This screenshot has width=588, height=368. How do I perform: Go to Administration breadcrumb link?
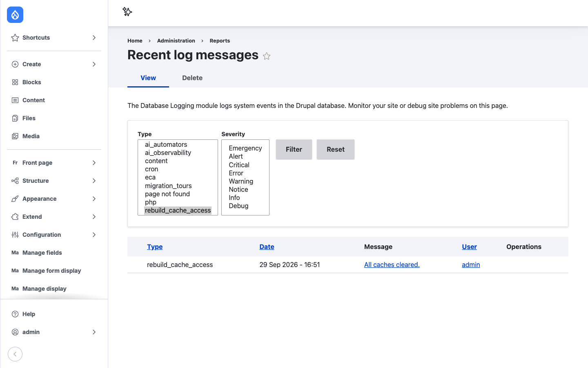pos(176,40)
